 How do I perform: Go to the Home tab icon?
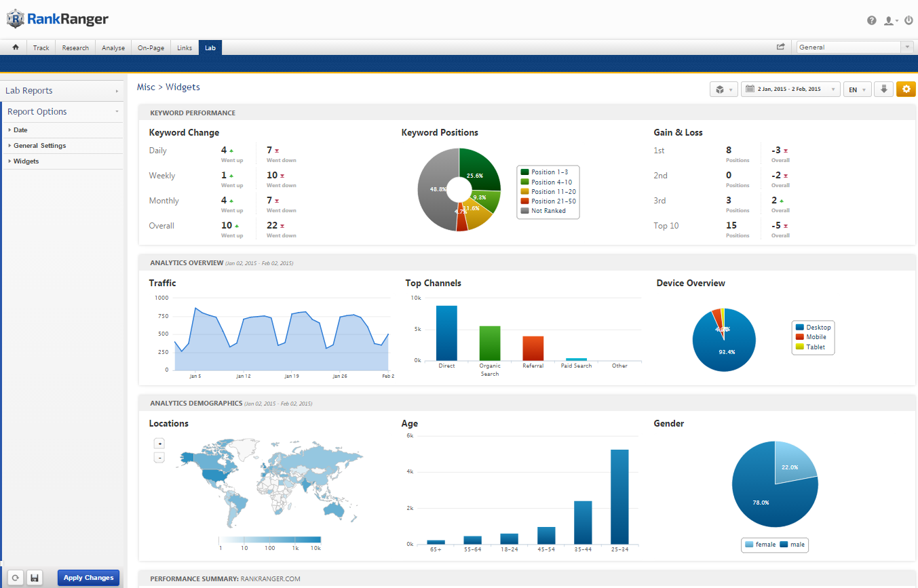(16, 47)
